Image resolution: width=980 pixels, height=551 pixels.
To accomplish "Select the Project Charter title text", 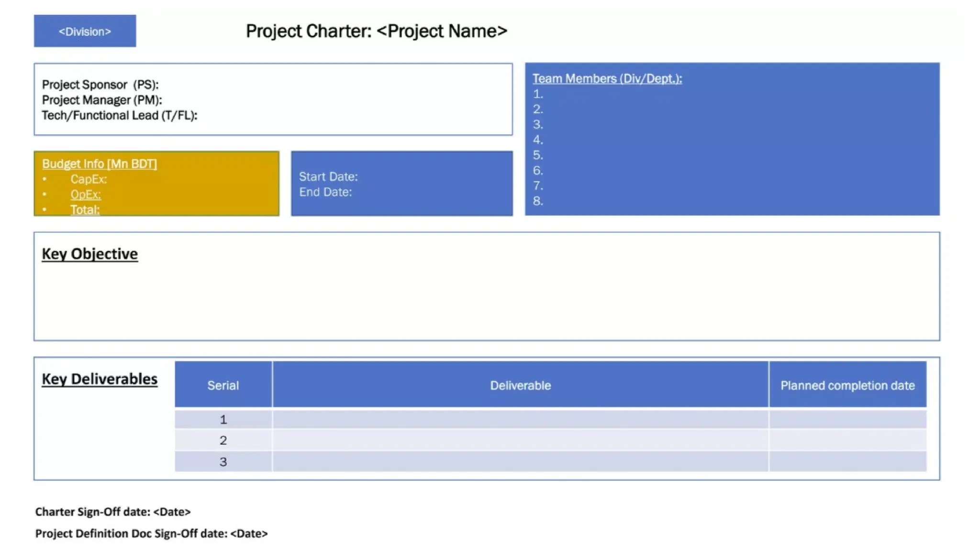I will coord(376,31).
